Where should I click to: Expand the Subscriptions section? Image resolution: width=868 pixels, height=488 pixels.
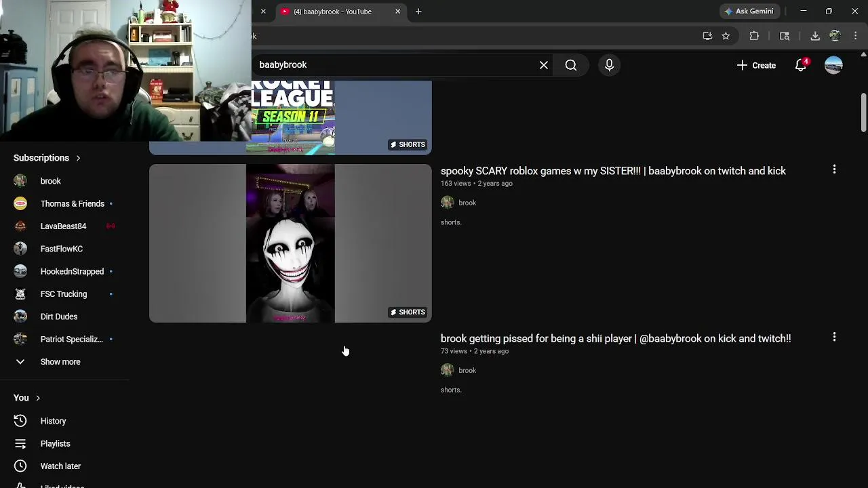(47, 158)
